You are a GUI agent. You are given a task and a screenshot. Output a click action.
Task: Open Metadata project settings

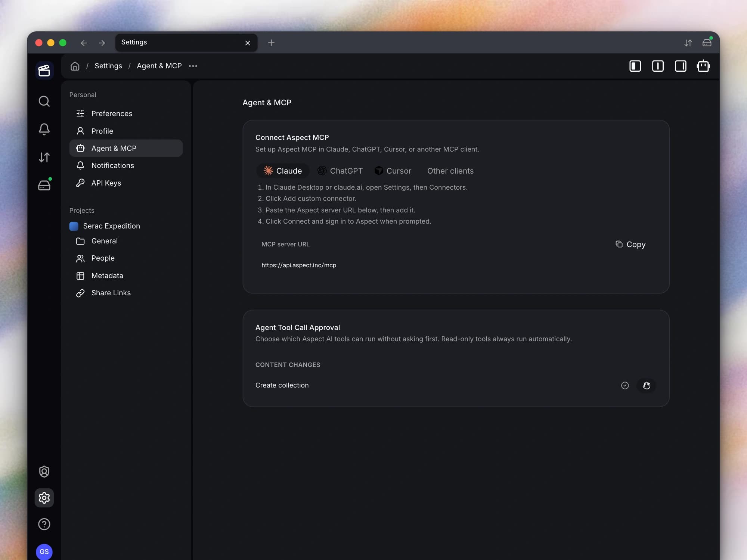coord(126,276)
